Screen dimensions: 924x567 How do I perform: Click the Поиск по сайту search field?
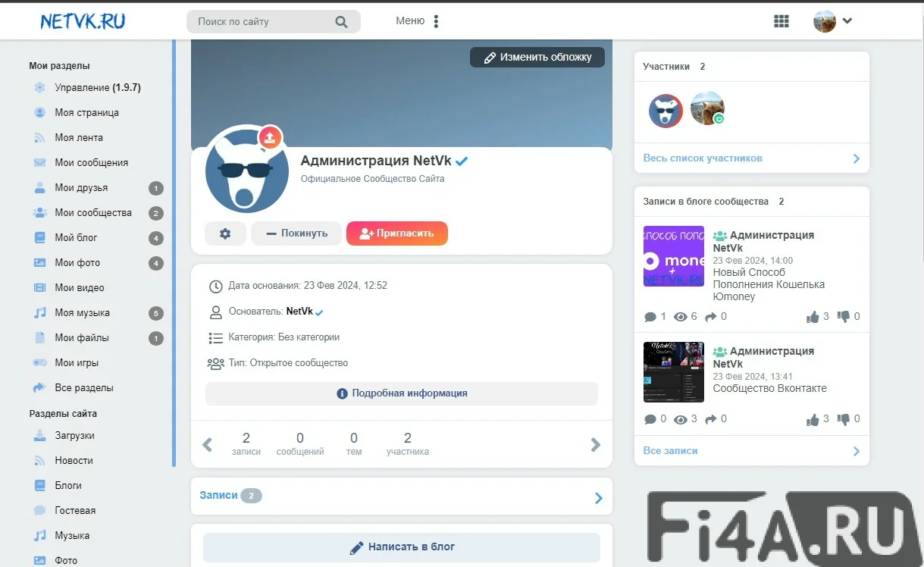tap(274, 22)
